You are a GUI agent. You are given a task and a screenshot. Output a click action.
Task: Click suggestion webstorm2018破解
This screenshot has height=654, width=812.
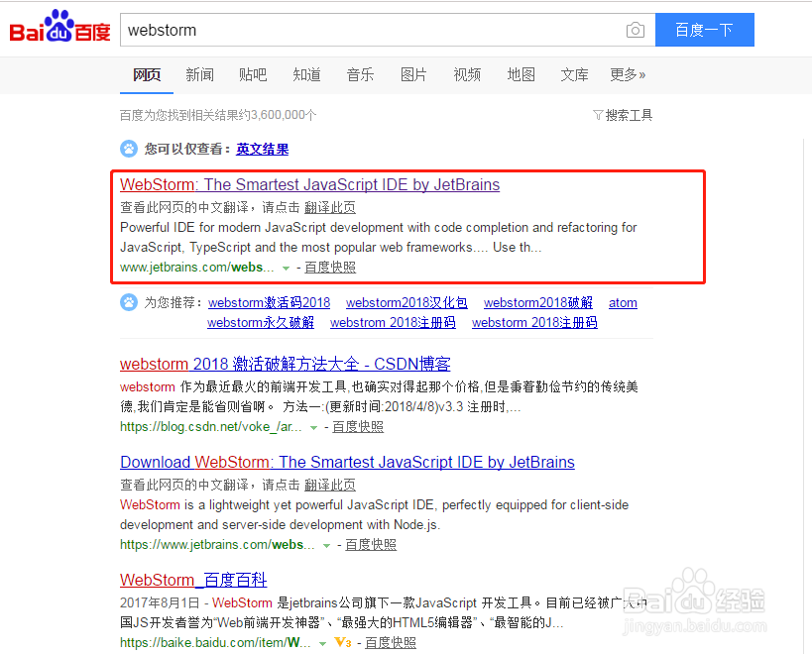coord(538,302)
